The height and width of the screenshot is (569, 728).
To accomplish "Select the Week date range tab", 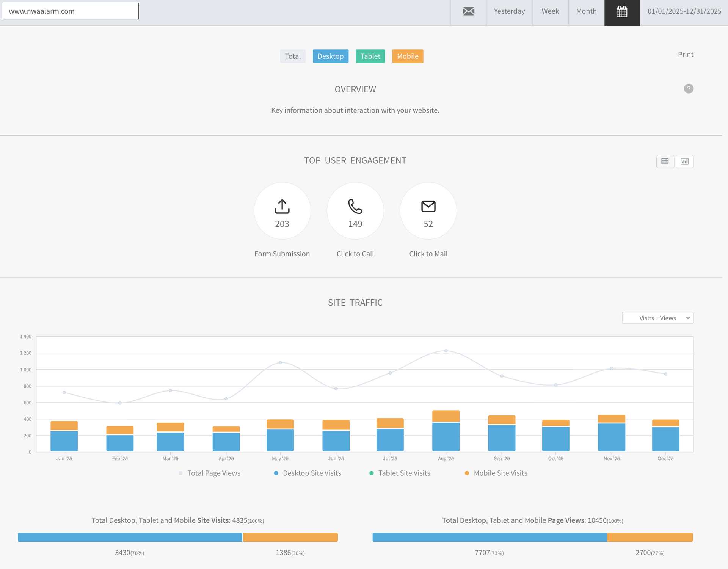I will (550, 11).
